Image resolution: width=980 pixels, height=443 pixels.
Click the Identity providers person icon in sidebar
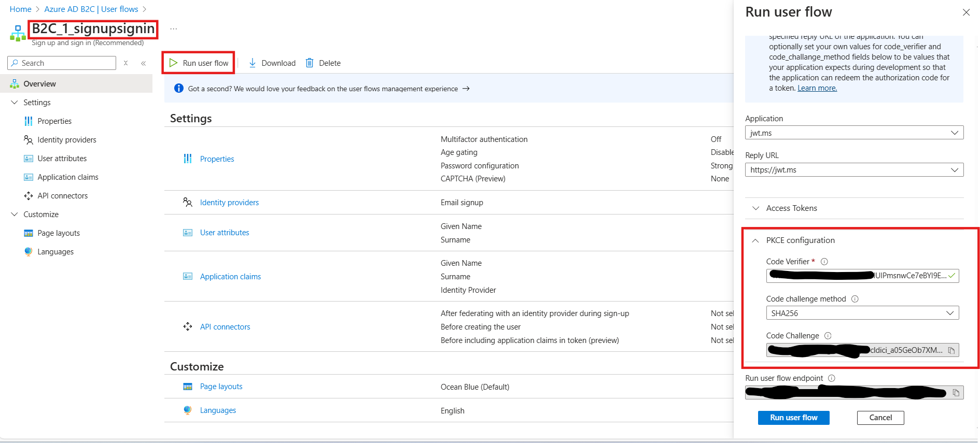(x=29, y=140)
